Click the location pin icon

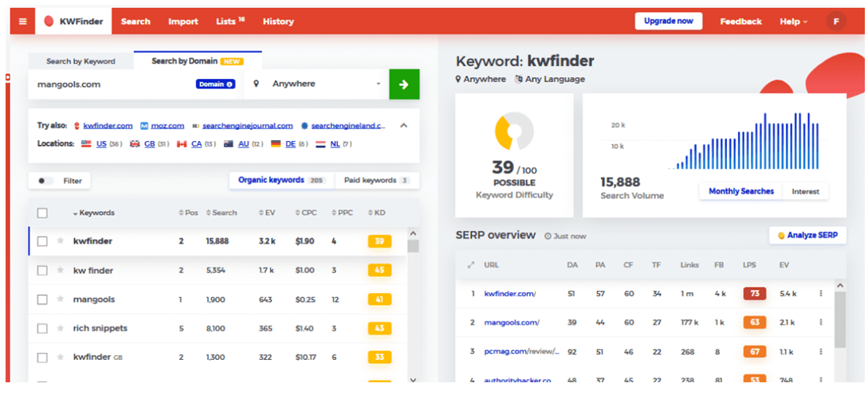(x=257, y=84)
